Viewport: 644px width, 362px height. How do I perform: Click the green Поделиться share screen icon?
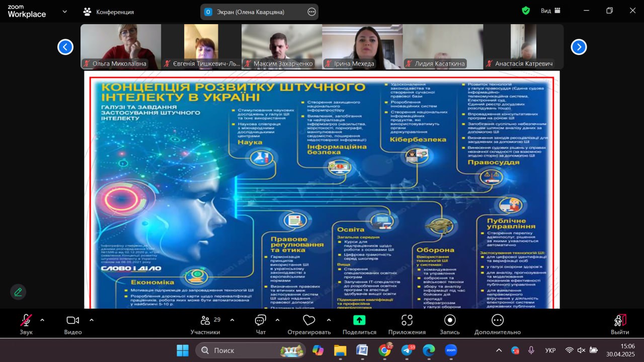[x=359, y=321]
